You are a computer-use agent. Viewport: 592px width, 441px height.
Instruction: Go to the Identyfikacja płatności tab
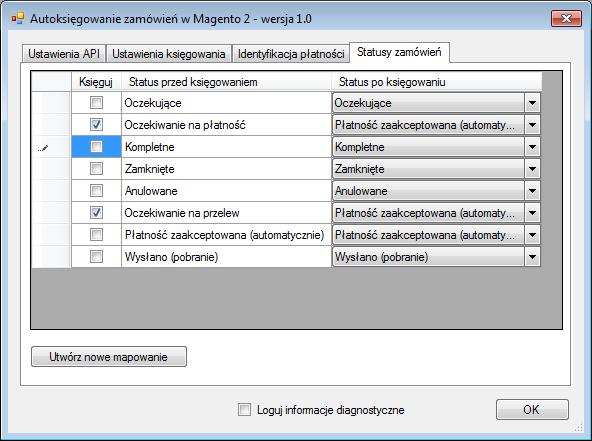point(291,54)
